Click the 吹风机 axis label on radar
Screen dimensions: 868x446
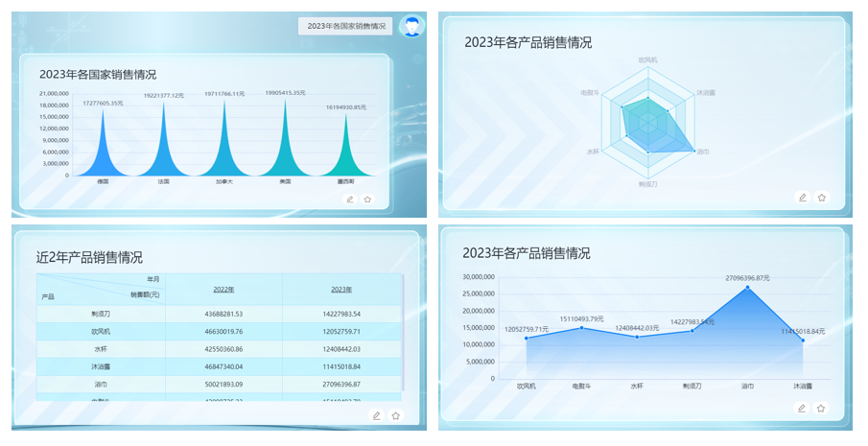coord(648,59)
